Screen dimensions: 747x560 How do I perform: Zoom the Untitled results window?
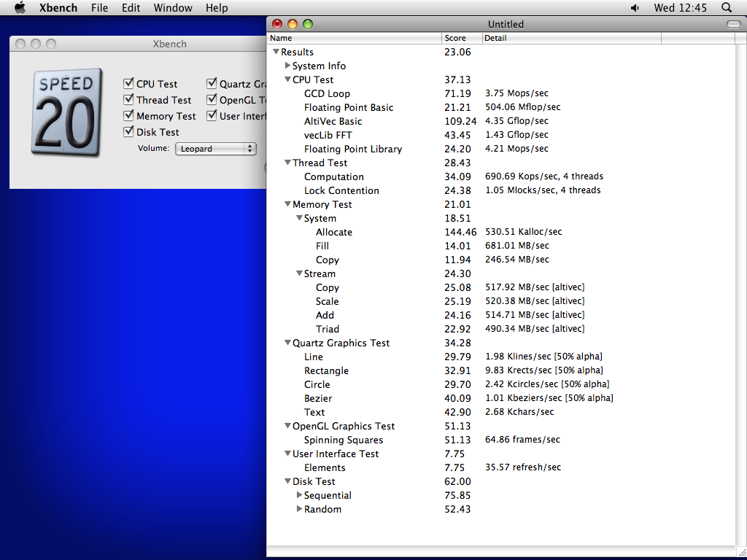[x=308, y=24]
